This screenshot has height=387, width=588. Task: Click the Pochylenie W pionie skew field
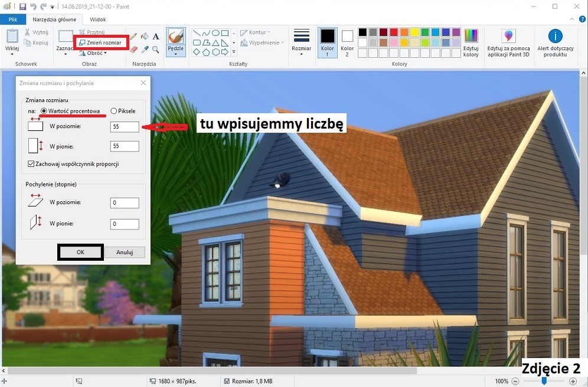[125, 224]
